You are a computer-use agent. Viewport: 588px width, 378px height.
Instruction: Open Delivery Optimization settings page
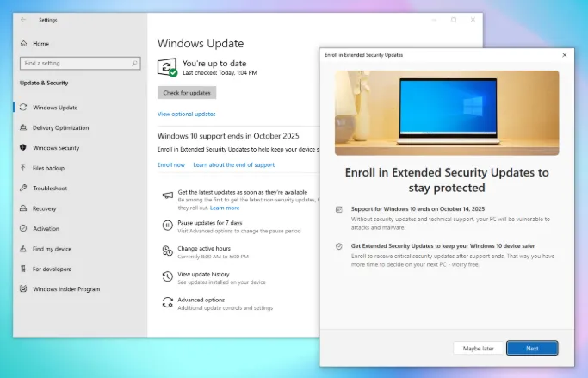(x=60, y=127)
